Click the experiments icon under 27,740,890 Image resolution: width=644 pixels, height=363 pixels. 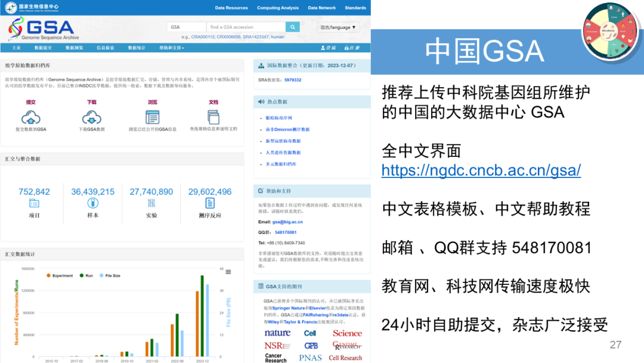(151, 203)
